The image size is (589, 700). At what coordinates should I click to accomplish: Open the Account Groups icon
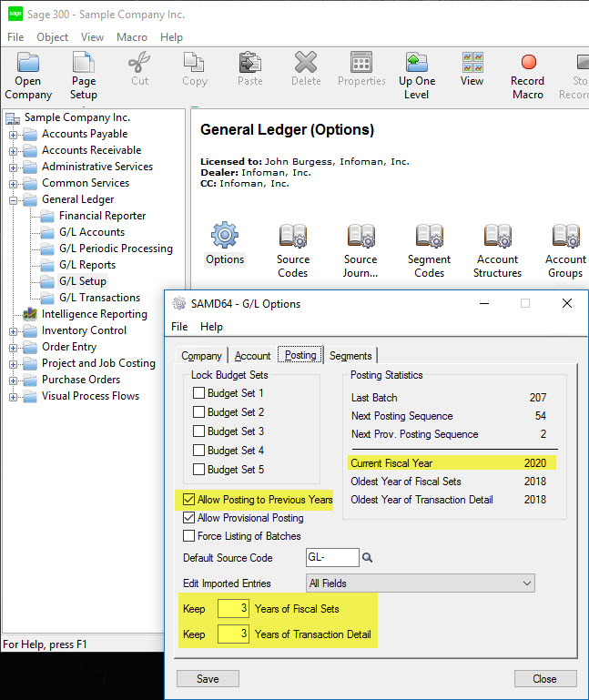(565, 235)
